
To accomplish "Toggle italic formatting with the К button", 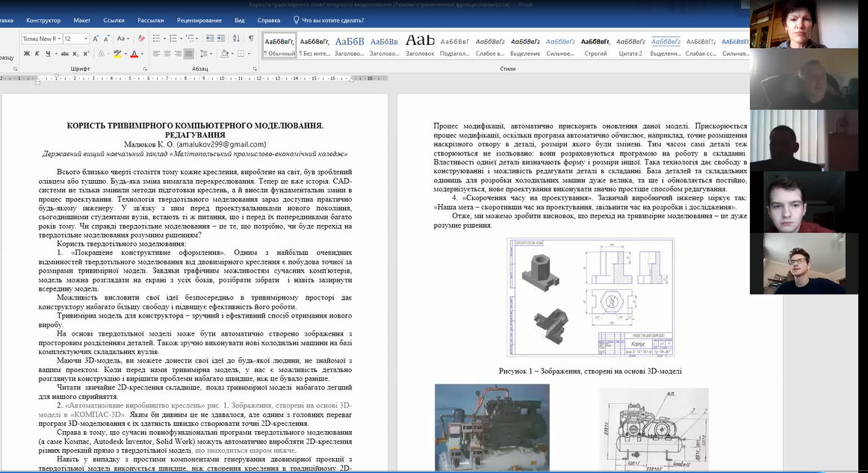I will [x=37, y=54].
